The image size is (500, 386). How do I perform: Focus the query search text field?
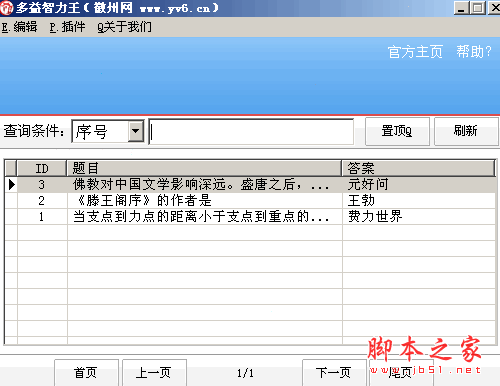click(251, 132)
